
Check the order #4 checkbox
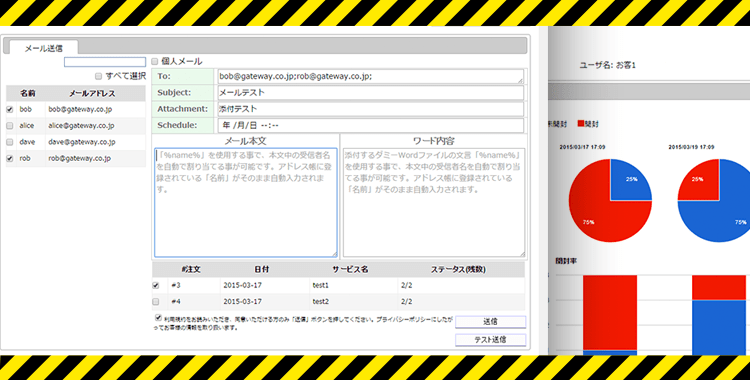click(x=155, y=302)
